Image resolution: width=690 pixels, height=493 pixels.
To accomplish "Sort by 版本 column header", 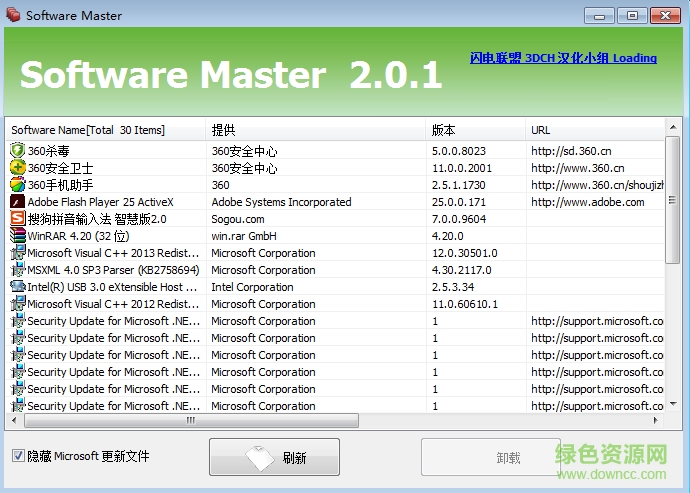I will (x=475, y=130).
